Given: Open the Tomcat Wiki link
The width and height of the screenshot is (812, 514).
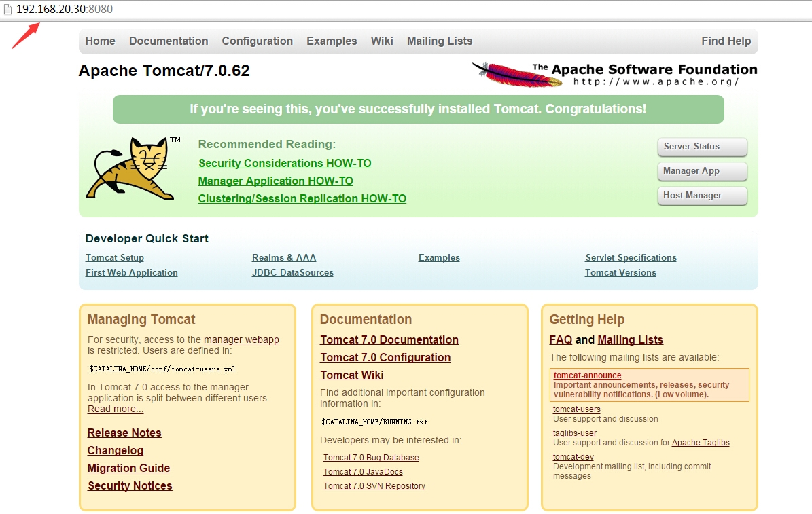Looking at the screenshot, I should point(351,375).
